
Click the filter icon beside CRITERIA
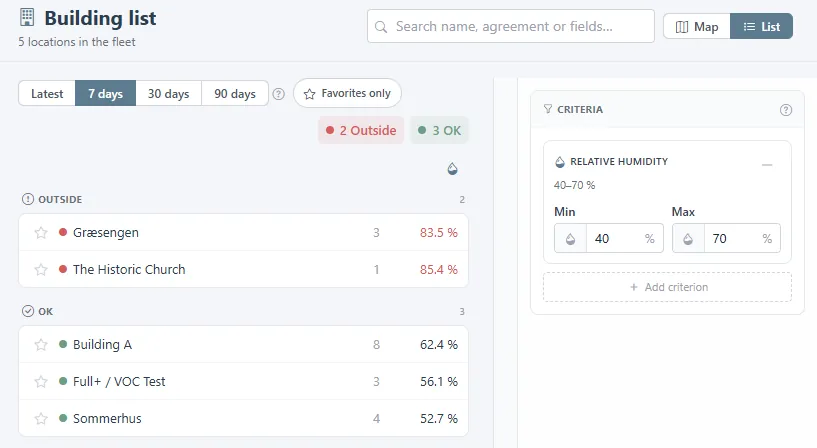click(x=548, y=109)
